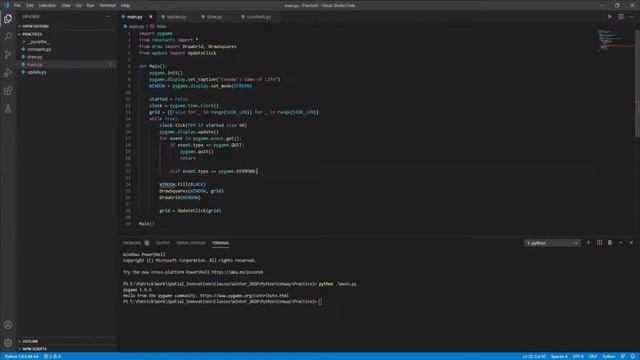Switch to the constants.py editor tab
This screenshot has height=360, width=640.
point(259,17)
